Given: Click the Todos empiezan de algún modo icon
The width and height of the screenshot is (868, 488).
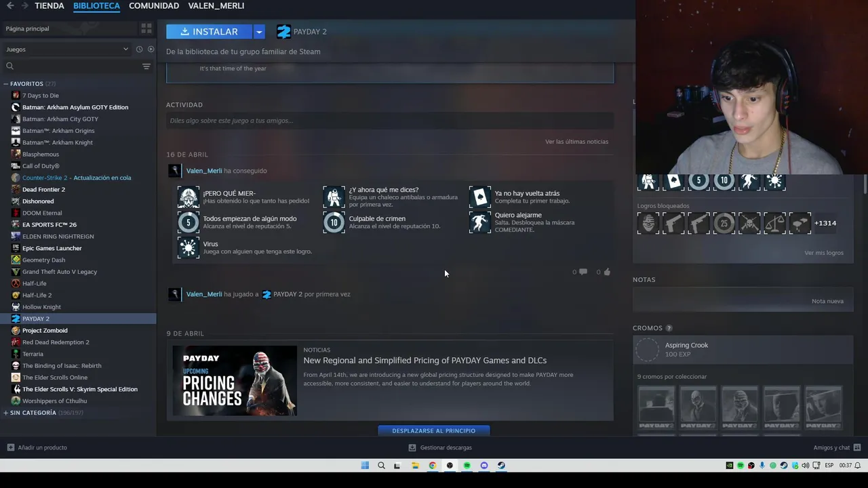Looking at the screenshot, I should tap(188, 222).
